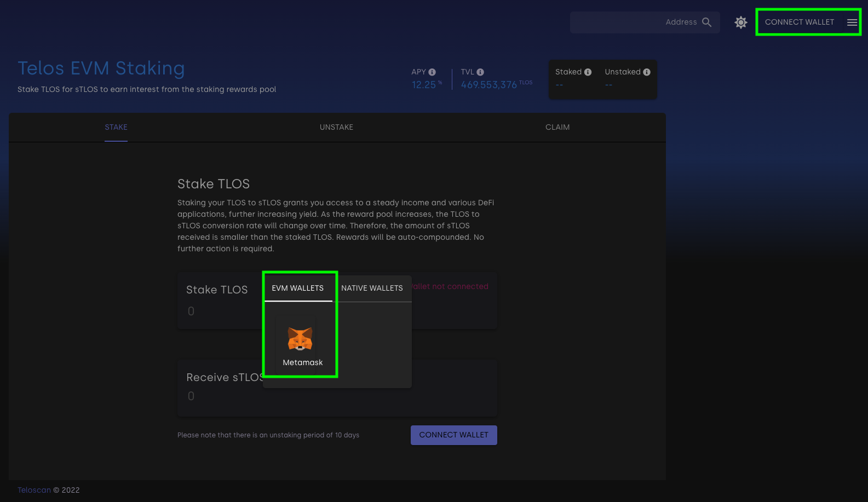868x502 pixels.
Task: Select the STAKE tab
Action: pos(116,127)
